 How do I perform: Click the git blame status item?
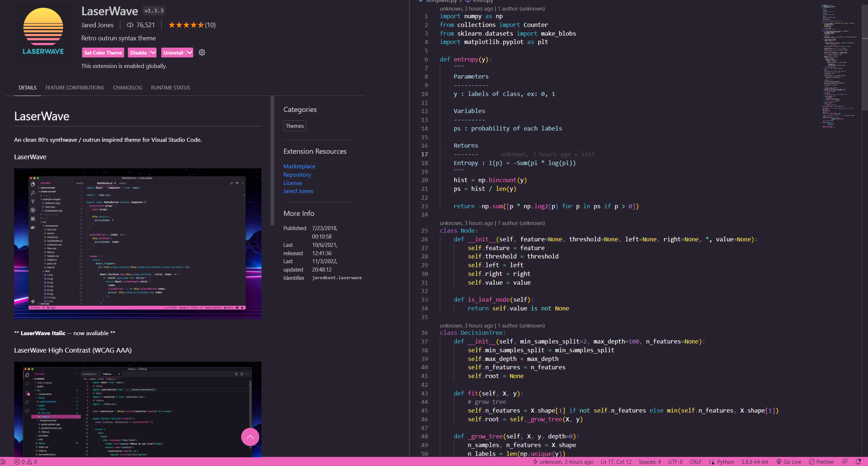click(563, 462)
